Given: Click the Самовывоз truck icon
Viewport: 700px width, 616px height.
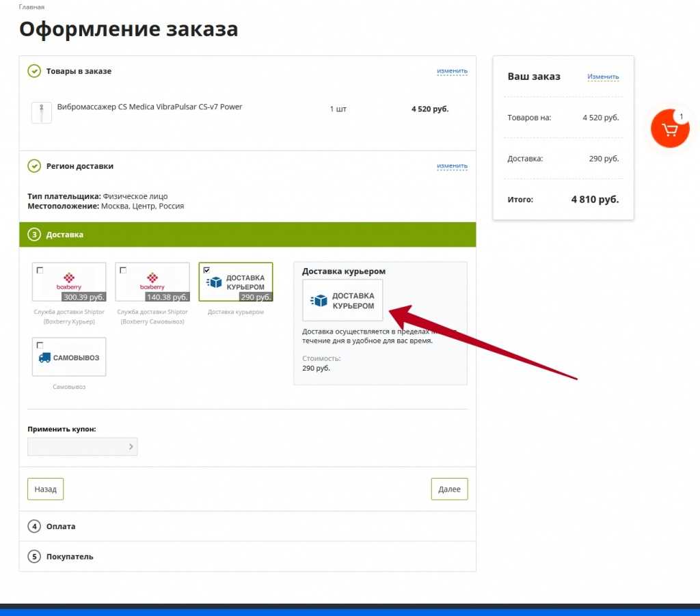Looking at the screenshot, I should click(x=45, y=358).
